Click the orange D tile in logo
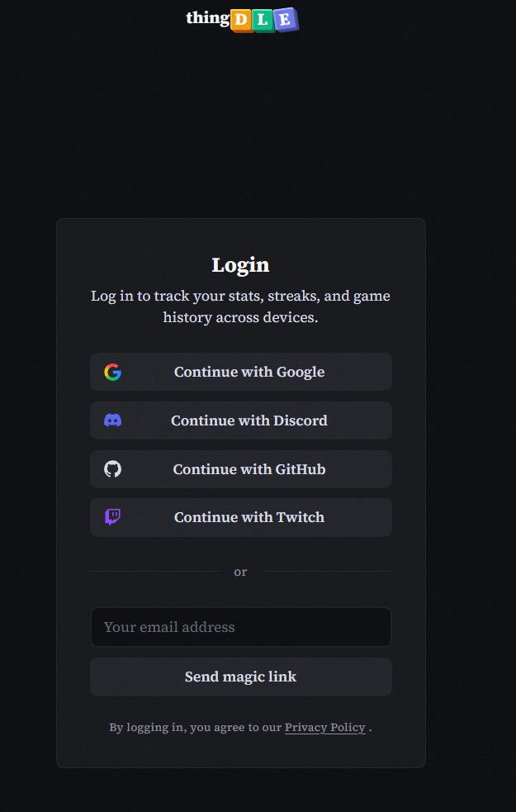Image resolution: width=516 pixels, height=812 pixels. point(241,20)
